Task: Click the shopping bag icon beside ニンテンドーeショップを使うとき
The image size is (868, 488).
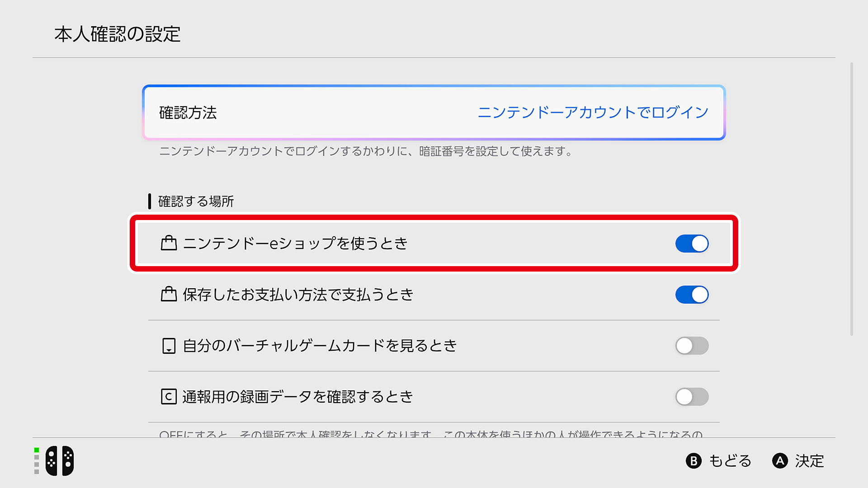Action: [169, 243]
